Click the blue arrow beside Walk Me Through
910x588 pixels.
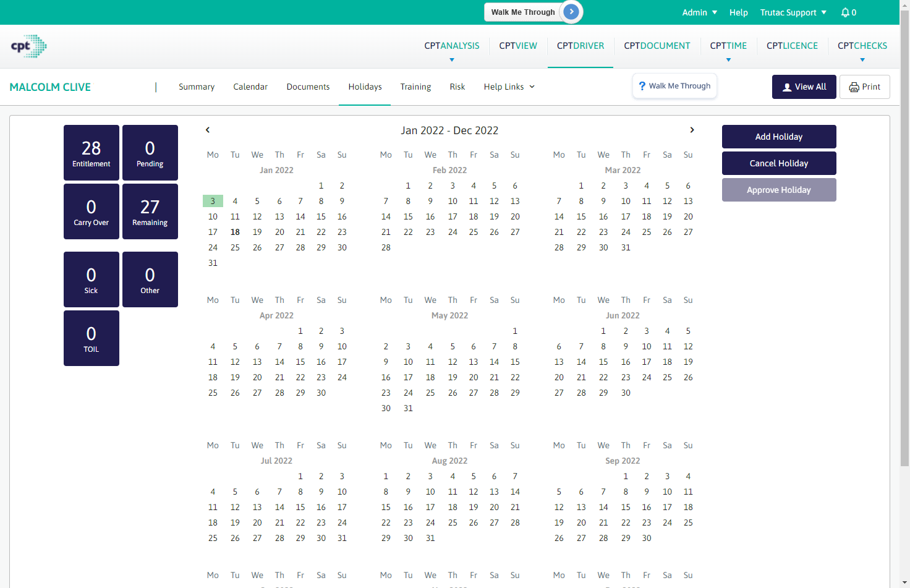click(x=572, y=12)
